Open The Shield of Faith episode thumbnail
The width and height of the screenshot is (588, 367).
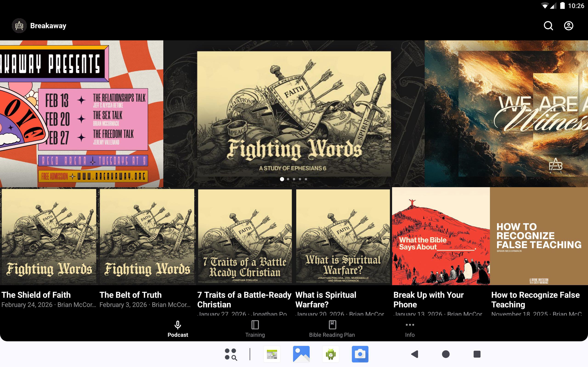coord(49,237)
